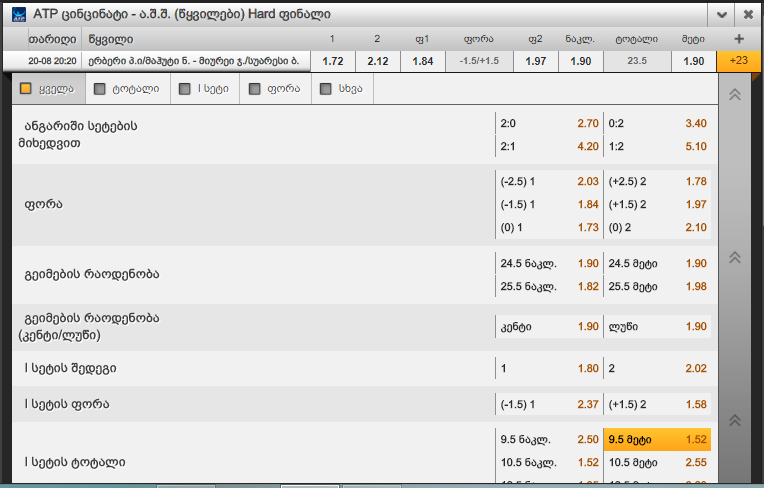
Task: Select მეტი odds 1.90 in top row
Action: 694,61
